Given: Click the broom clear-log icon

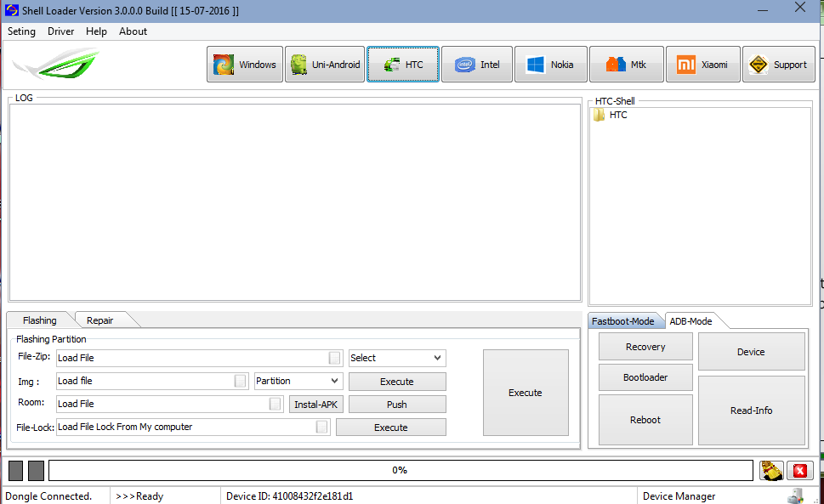Looking at the screenshot, I should click(771, 470).
